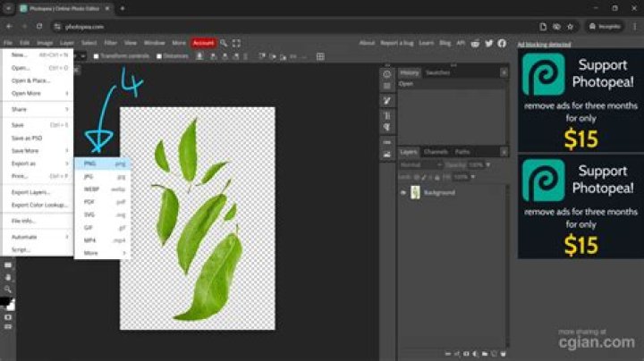Switch to Channels tab
644x361 pixels.
(436, 152)
